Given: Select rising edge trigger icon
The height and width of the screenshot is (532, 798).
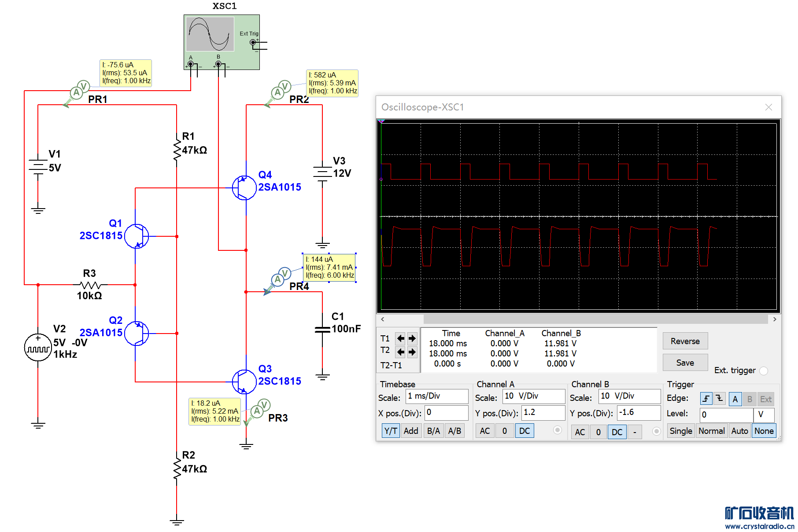Looking at the screenshot, I should (x=706, y=399).
